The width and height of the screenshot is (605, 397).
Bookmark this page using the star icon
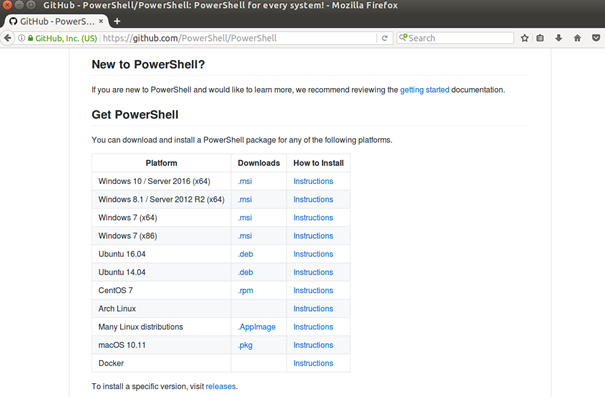click(524, 38)
